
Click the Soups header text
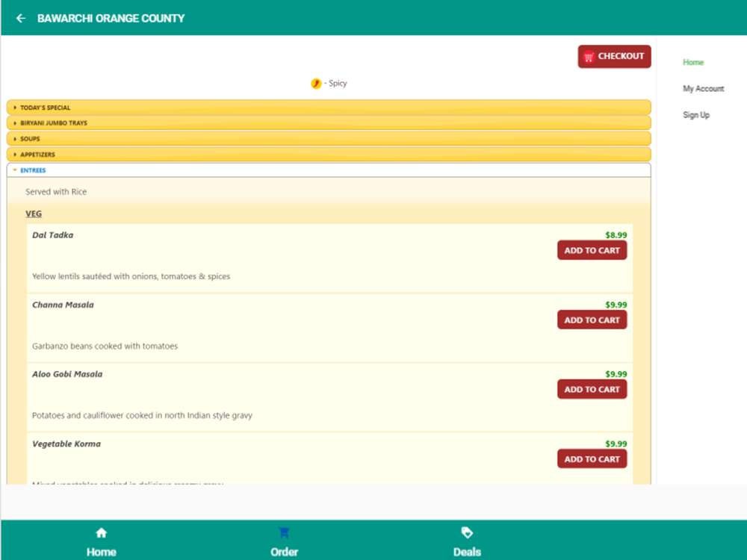pos(30,139)
